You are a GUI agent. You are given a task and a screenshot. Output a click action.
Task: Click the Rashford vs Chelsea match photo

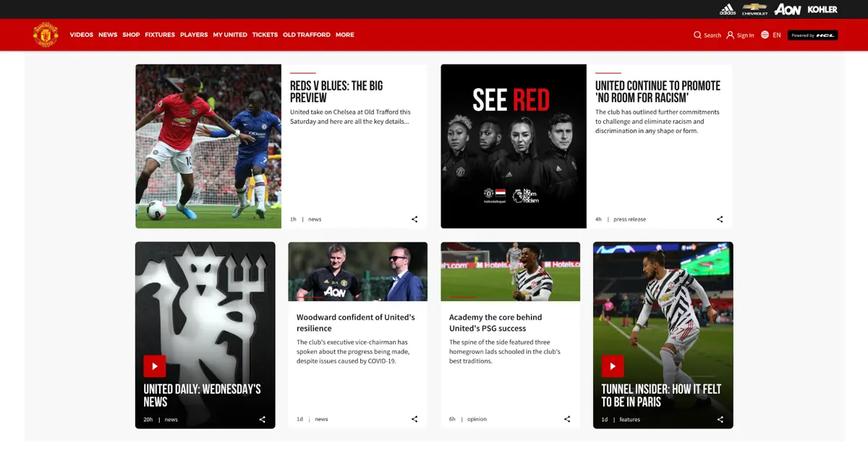pos(208,146)
